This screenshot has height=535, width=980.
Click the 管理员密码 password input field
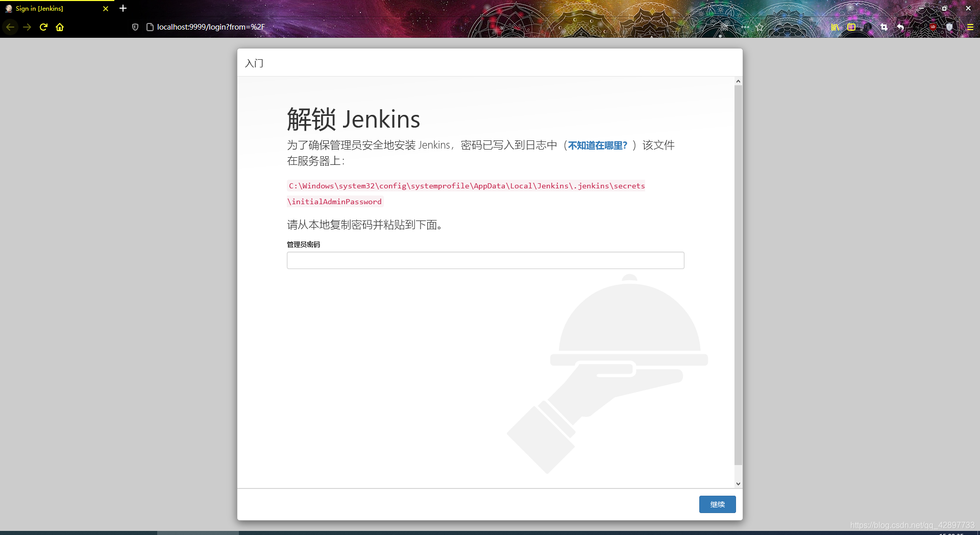[485, 260]
